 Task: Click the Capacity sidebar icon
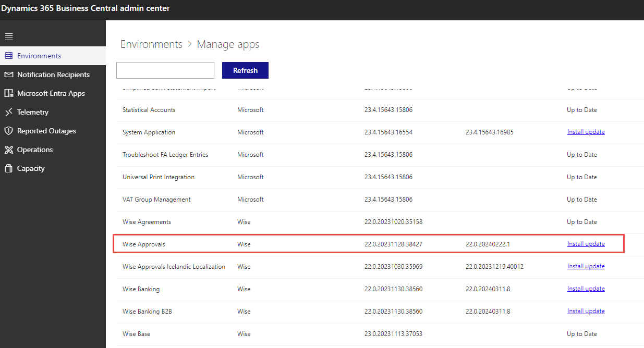(8, 168)
